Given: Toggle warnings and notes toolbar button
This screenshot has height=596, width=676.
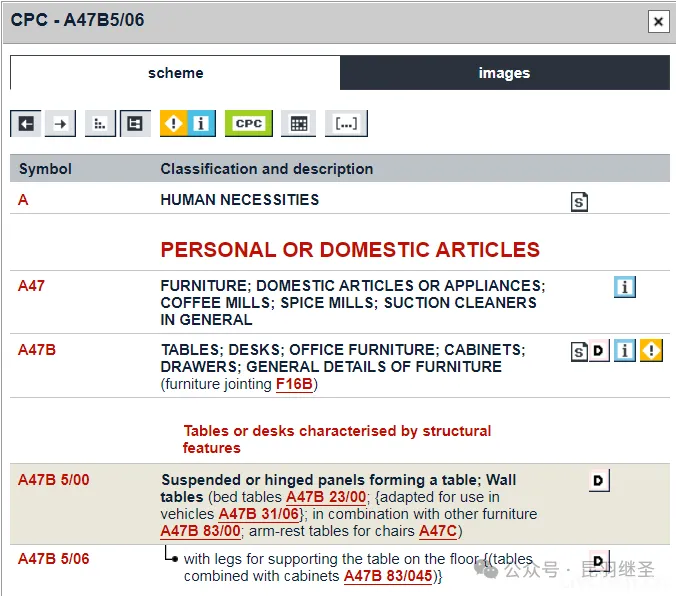Looking at the screenshot, I should click(187, 123).
